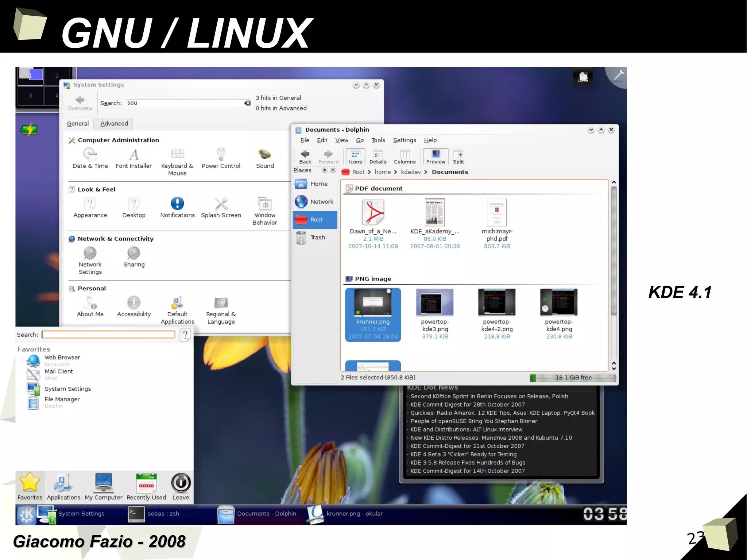Image resolution: width=747 pixels, height=560 pixels.
Task: Switch to Advanced tab in System Settings
Action: point(114,124)
